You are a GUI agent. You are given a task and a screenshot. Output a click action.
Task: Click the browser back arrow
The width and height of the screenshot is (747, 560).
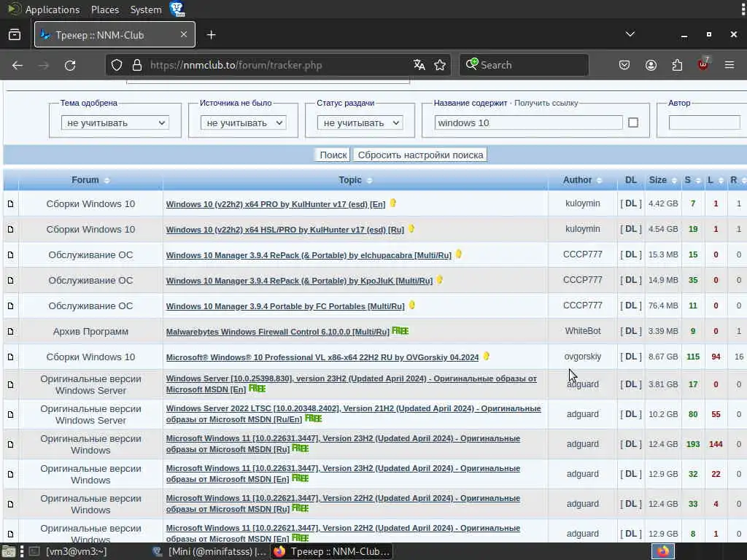18,65
